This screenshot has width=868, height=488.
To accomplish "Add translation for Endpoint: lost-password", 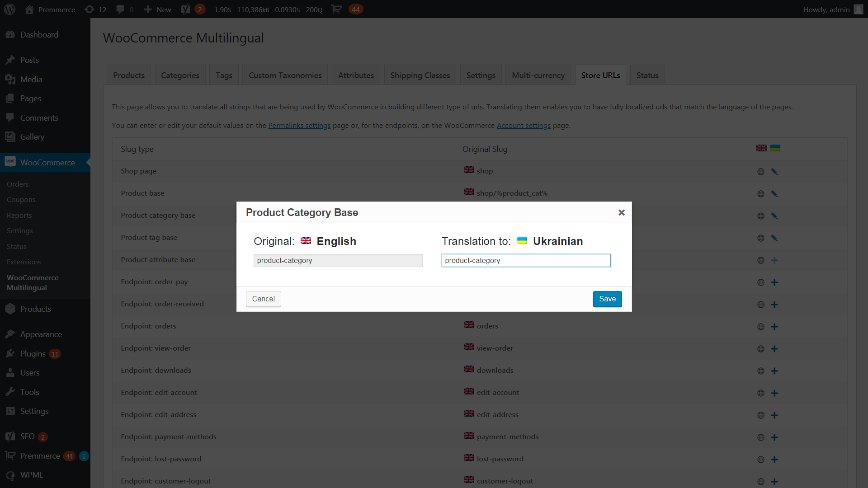I will [x=774, y=460].
